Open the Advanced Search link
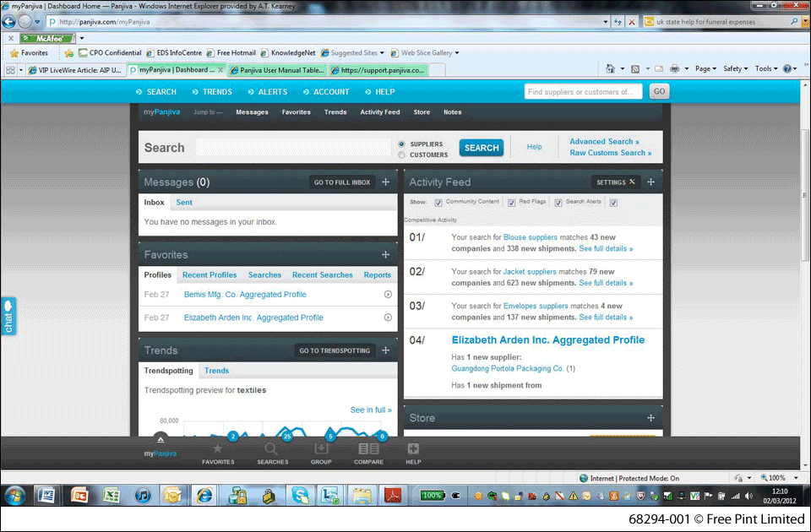This screenshot has width=811, height=532. pyautogui.click(x=604, y=142)
